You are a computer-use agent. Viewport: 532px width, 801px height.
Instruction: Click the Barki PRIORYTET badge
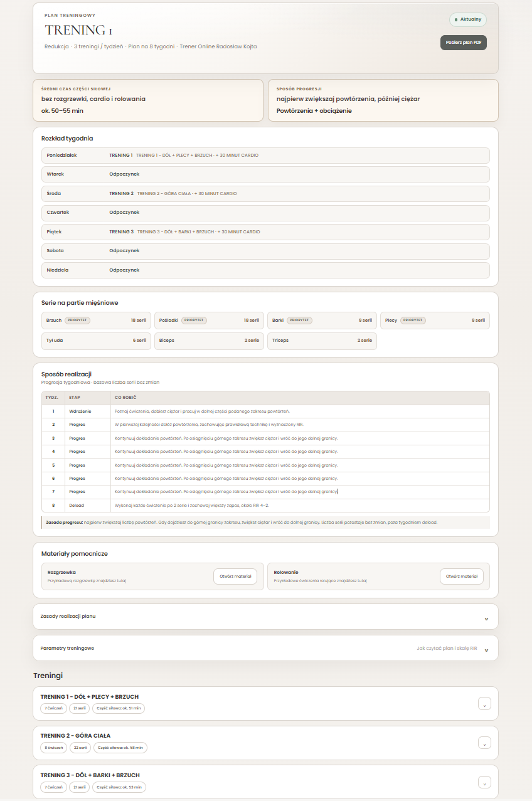pyautogui.click(x=299, y=320)
